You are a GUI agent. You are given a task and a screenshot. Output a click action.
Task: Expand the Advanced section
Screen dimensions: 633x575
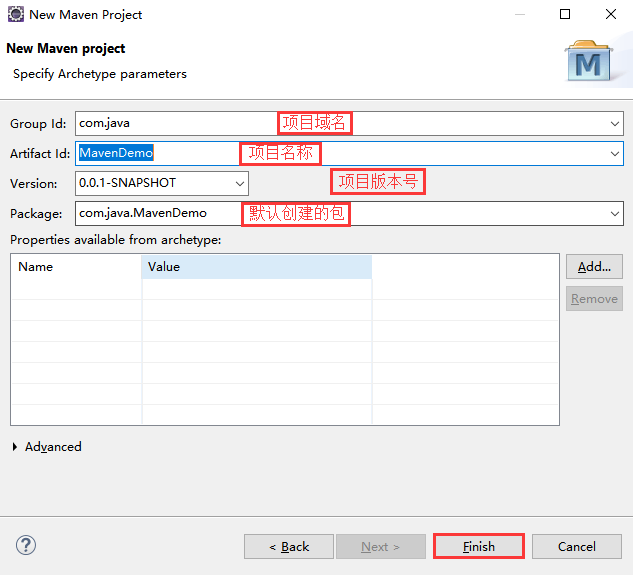pos(15,447)
